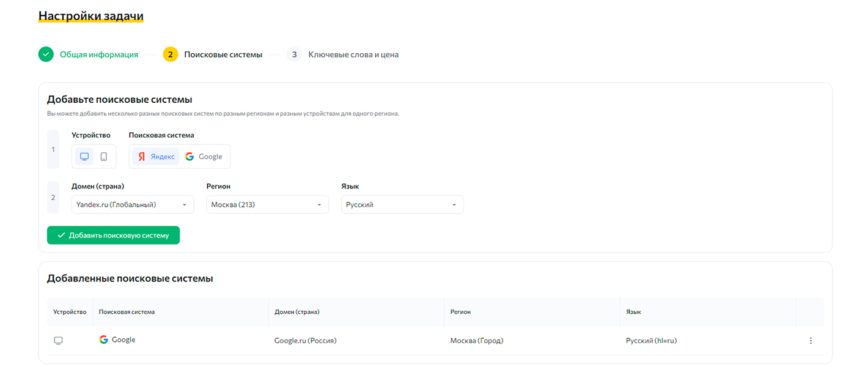868x367 pixels.
Task: Go to the Ключевые слова и цена step
Action: tap(353, 54)
